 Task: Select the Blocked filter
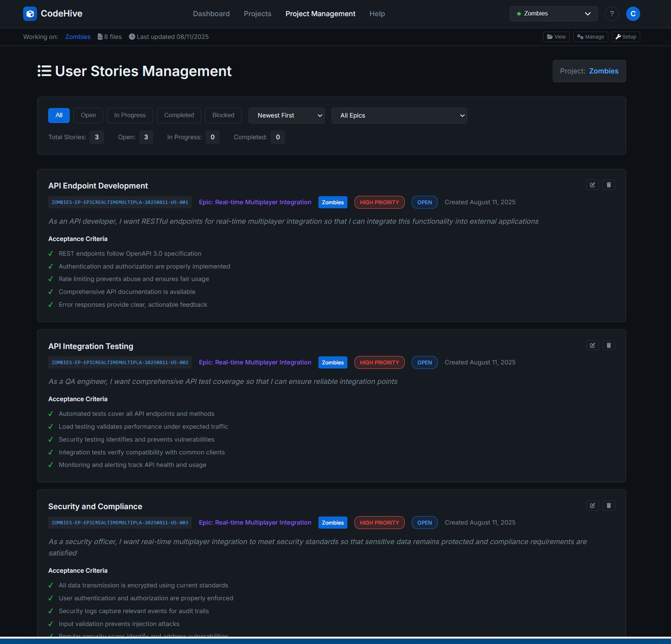click(x=223, y=115)
